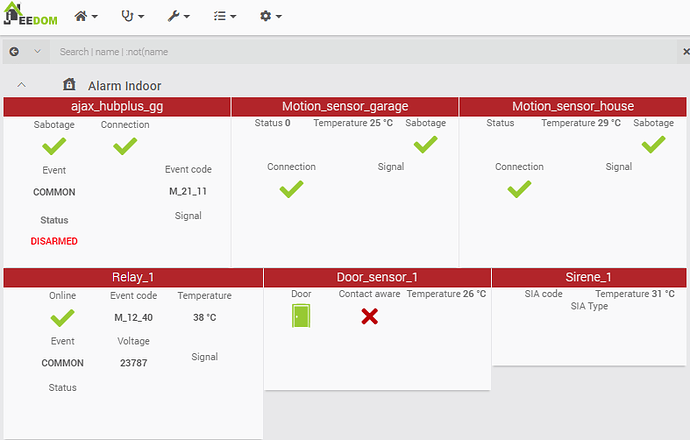690x440 pixels.
Task: Open the Jeedom logo home link
Action: 30,15
